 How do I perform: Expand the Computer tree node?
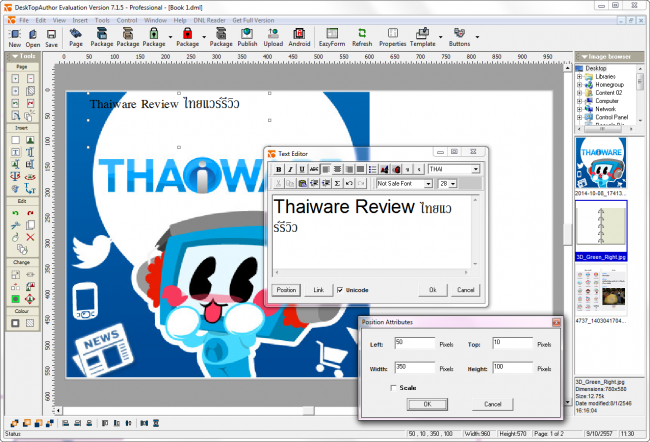580,101
